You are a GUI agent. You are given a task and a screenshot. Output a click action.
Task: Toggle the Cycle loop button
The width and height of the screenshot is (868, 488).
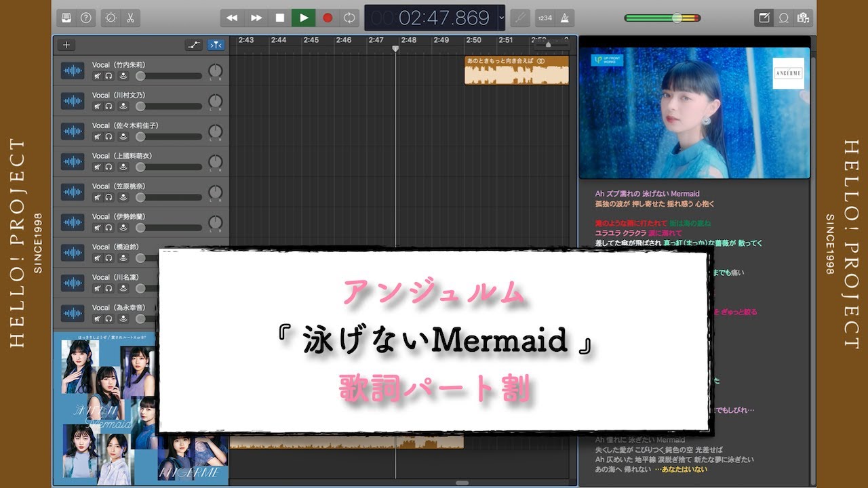(x=350, y=18)
